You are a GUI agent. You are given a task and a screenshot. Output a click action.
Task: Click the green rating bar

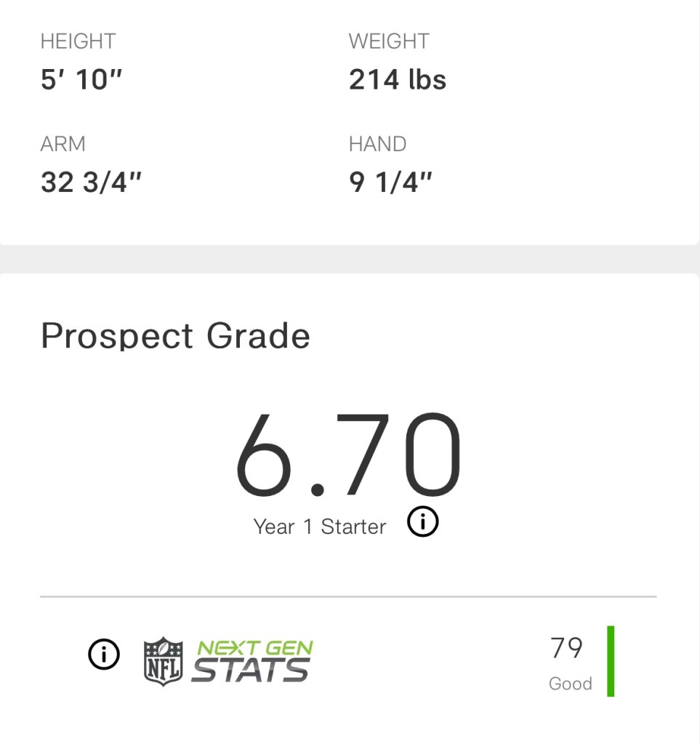point(611,661)
